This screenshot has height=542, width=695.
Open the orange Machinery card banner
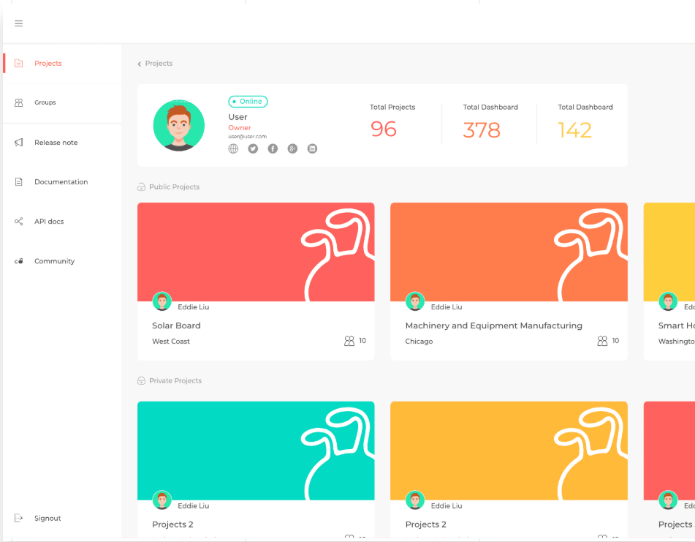click(x=509, y=252)
